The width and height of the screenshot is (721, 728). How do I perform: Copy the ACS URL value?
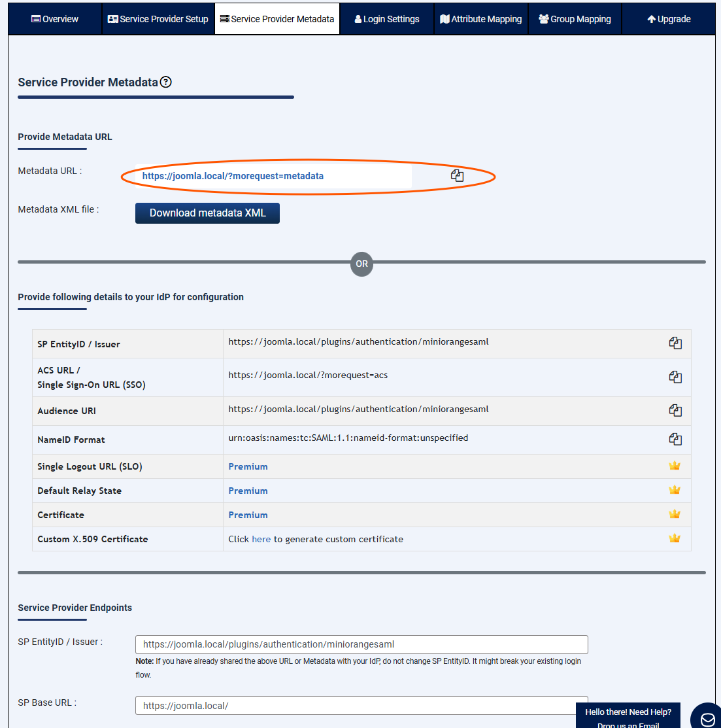point(675,377)
